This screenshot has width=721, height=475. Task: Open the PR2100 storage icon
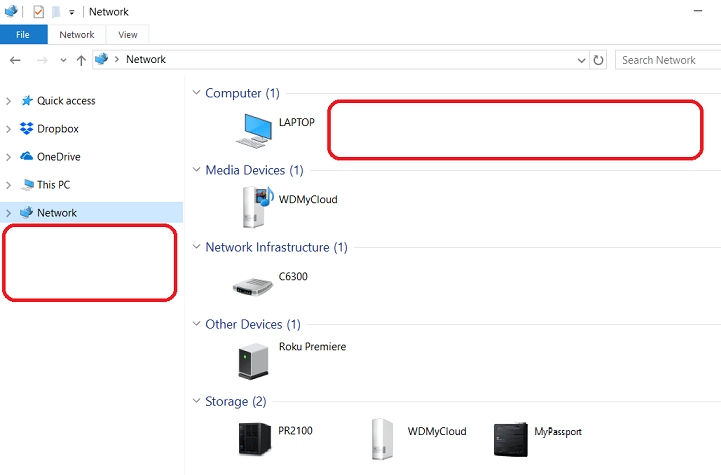(255, 439)
